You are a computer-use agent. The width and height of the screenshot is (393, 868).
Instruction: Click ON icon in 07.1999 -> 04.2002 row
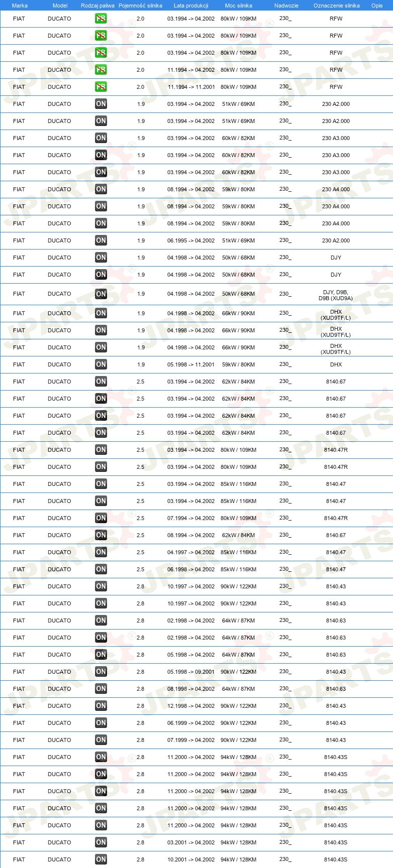tap(101, 740)
